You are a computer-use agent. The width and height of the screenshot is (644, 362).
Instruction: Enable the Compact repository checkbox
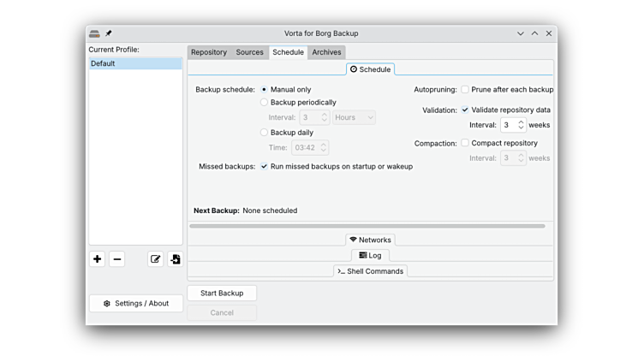click(465, 144)
